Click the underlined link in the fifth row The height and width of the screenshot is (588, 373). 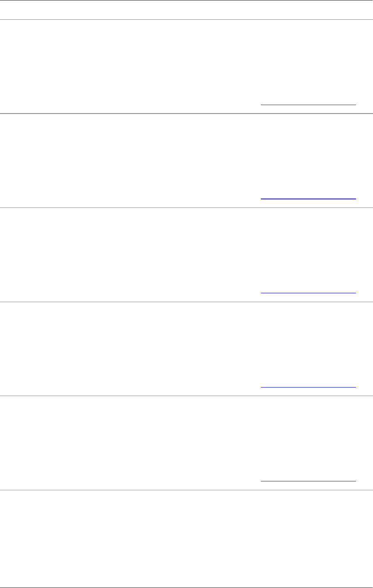click(x=308, y=481)
